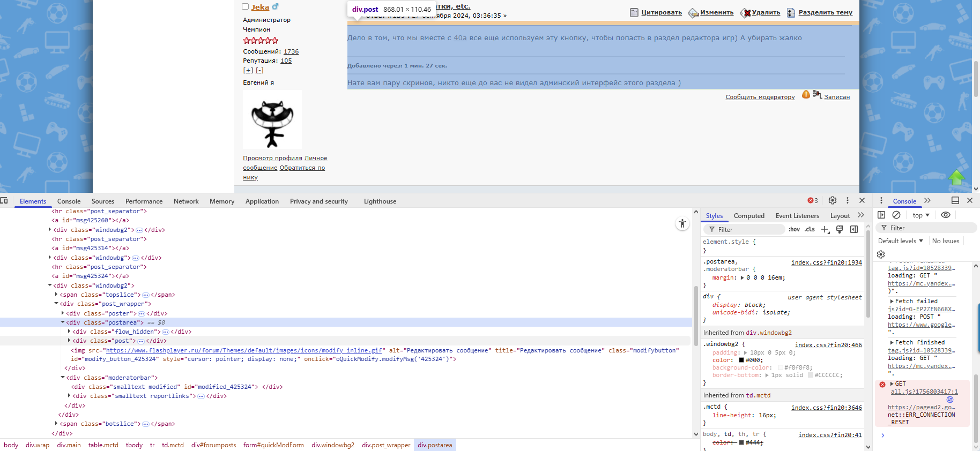
Task: Expand the div class="poster" node
Action: 63,313
